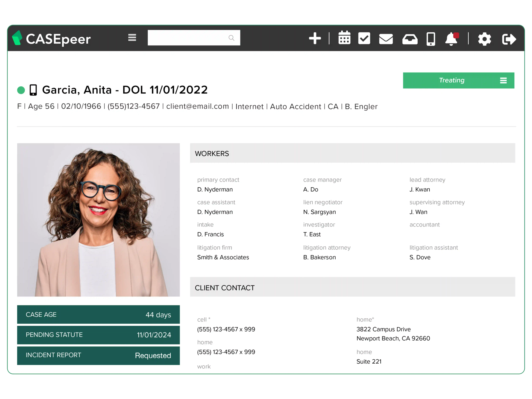Click the green Treating button
532x399 pixels.
452,80
